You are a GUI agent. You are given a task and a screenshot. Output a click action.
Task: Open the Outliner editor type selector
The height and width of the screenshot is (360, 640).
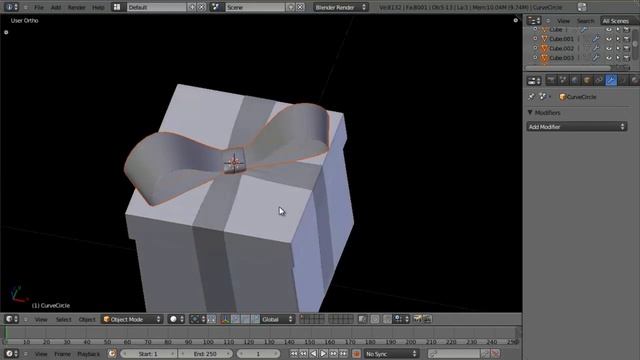coord(534,20)
